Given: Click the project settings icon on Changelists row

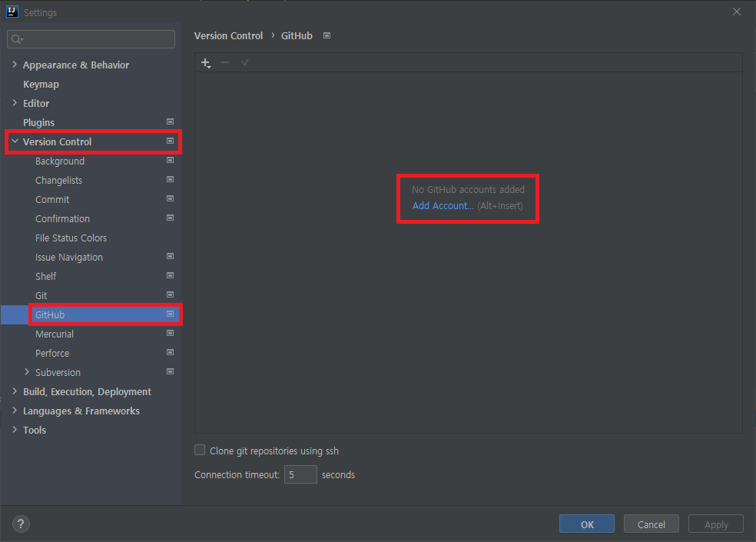Looking at the screenshot, I should (x=171, y=180).
